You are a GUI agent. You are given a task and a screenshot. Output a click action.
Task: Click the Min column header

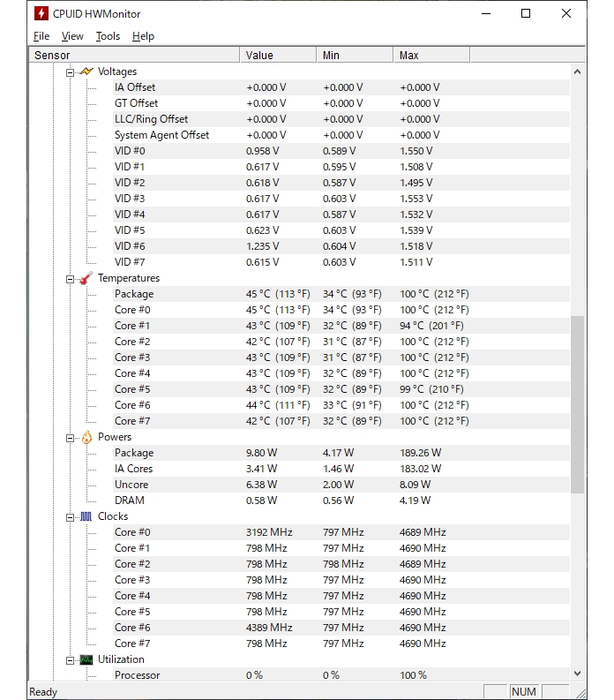pyautogui.click(x=356, y=55)
